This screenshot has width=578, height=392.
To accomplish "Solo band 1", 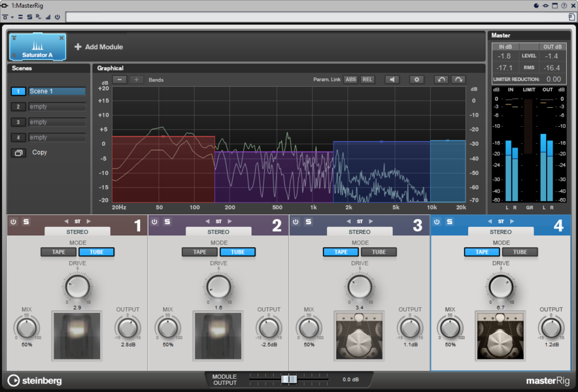I will click(x=26, y=221).
